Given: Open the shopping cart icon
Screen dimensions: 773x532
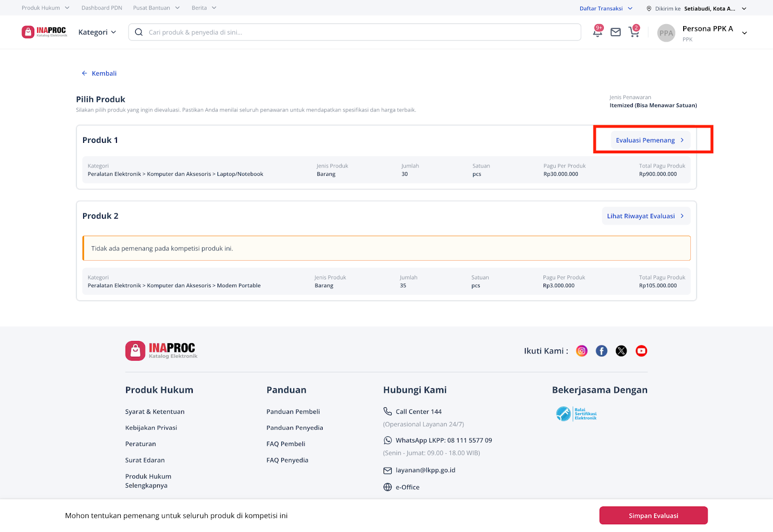Looking at the screenshot, I should [633, 32].
